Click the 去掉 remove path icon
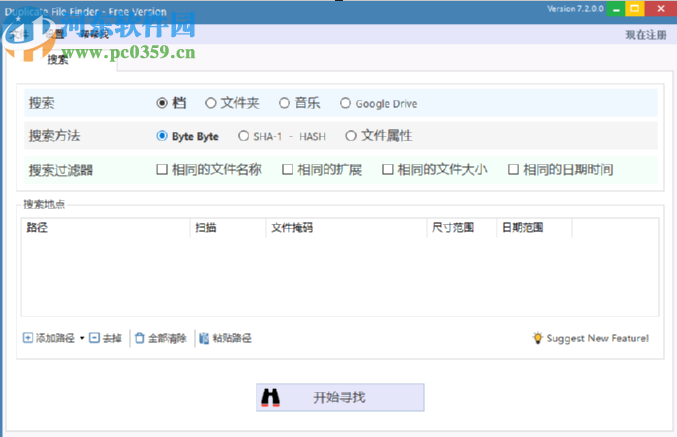The width and height of the screenshot is (677, 437). click(x=94, y=338)
